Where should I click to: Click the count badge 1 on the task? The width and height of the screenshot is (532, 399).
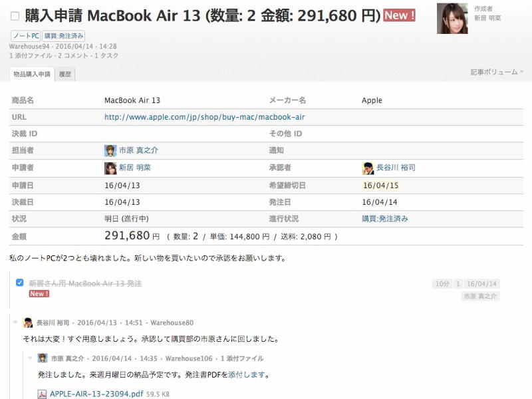(x=458, y=284)
